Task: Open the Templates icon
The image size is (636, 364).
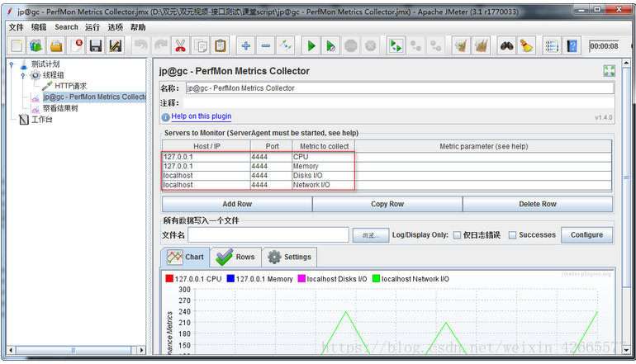Action: click(x=36, y=45)
